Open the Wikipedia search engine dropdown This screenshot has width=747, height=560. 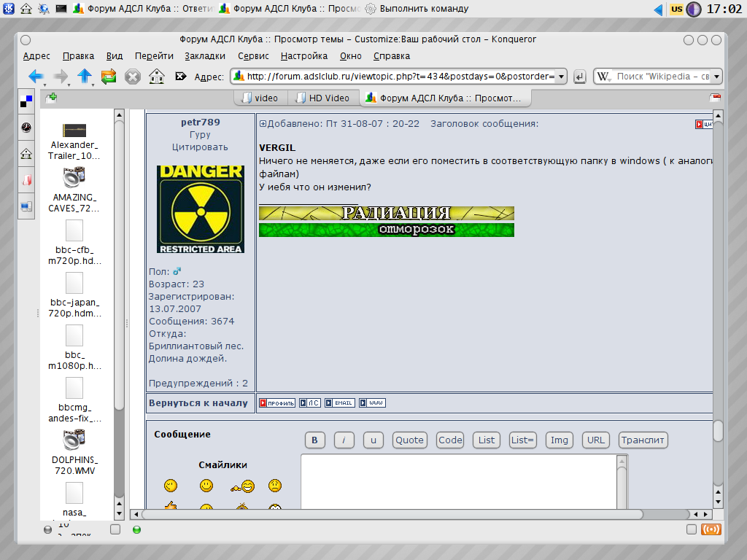coord(717,77)
